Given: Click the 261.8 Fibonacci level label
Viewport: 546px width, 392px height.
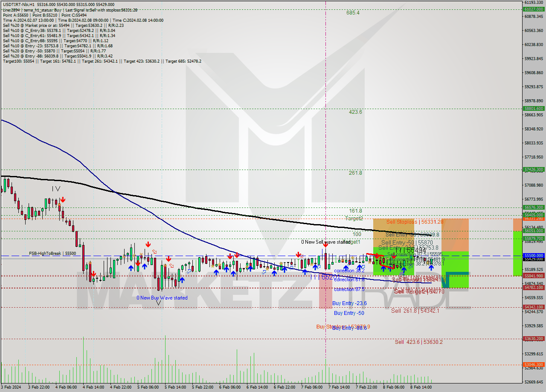Looking at the screenshot, I should (x=355, y=173).
